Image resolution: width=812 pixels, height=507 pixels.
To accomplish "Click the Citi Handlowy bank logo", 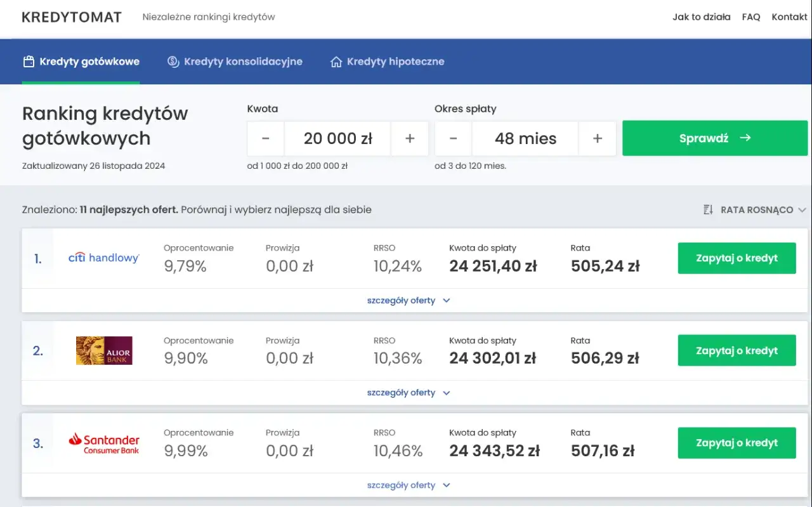I will point(104,258).
